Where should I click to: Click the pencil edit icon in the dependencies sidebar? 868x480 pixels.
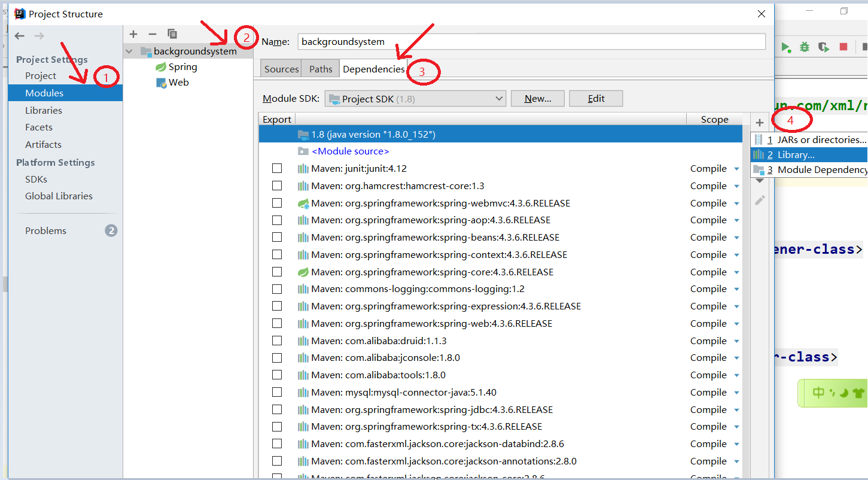[759, 200]
